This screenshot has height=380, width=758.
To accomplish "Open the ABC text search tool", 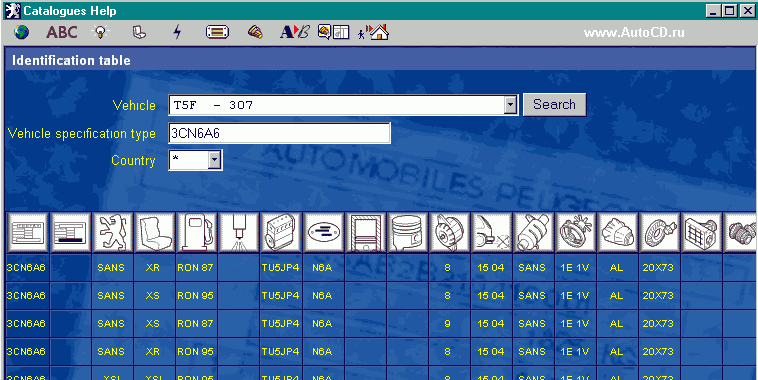I will coord(62,32).
